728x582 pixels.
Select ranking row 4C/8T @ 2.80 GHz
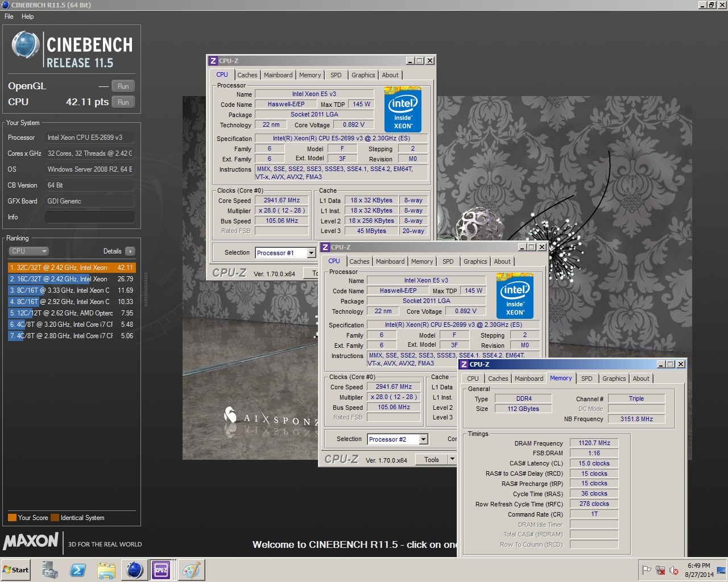pos(72,335)
